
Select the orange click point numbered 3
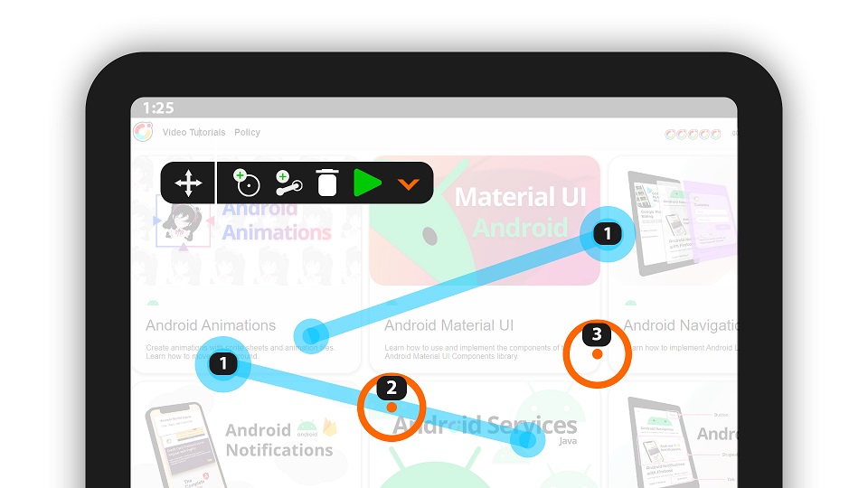(x=597, y=353)
